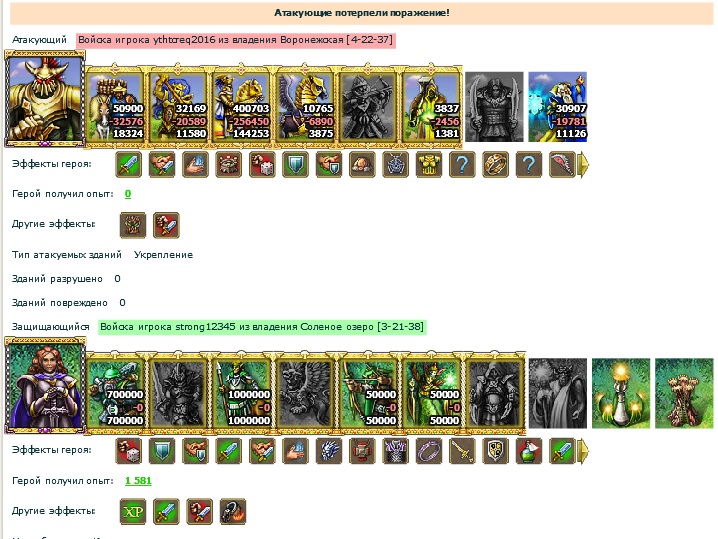Viewport: 718px width, 539px height.
Task: Click the dice icon in defender effects
Action: 129,451
